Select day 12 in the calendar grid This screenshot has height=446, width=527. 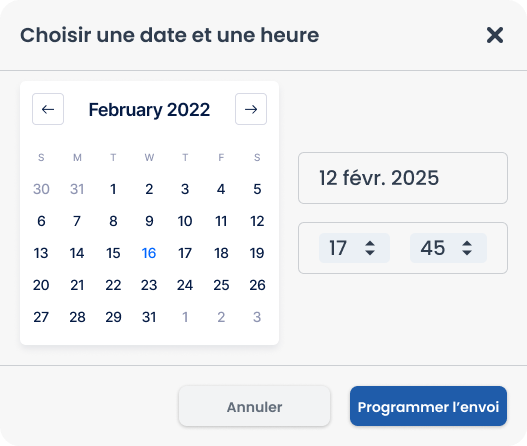click(x=257, y=221)
